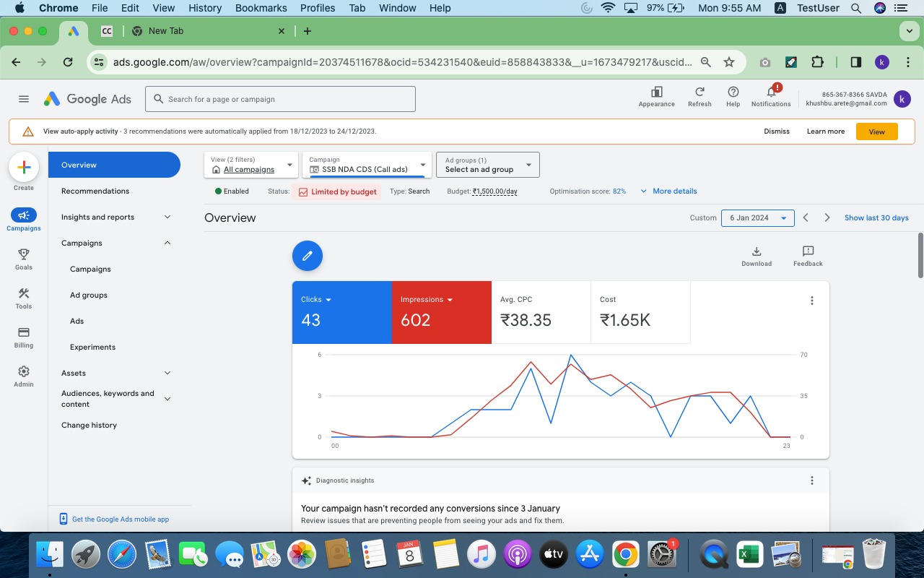Open the Goals trophy icon
The width and height of the screenshot is (924, 578).
pos(24,254)
